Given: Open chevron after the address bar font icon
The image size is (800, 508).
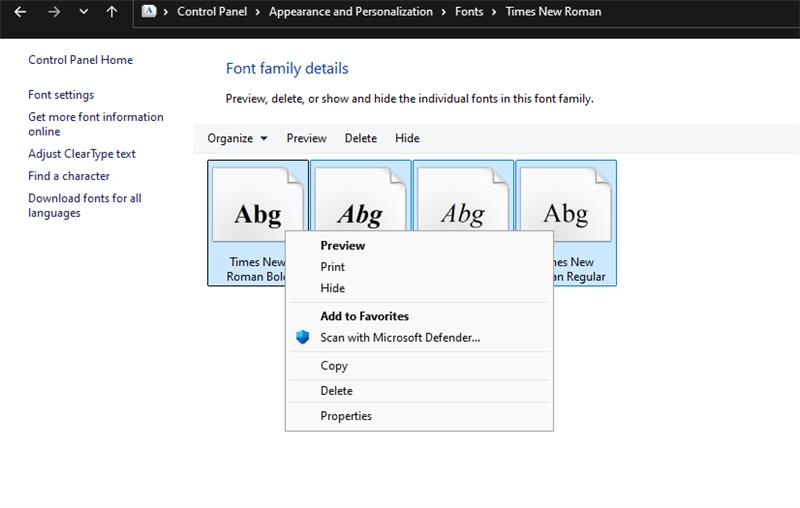Looking at the screenshot, I should coord(165,12).
